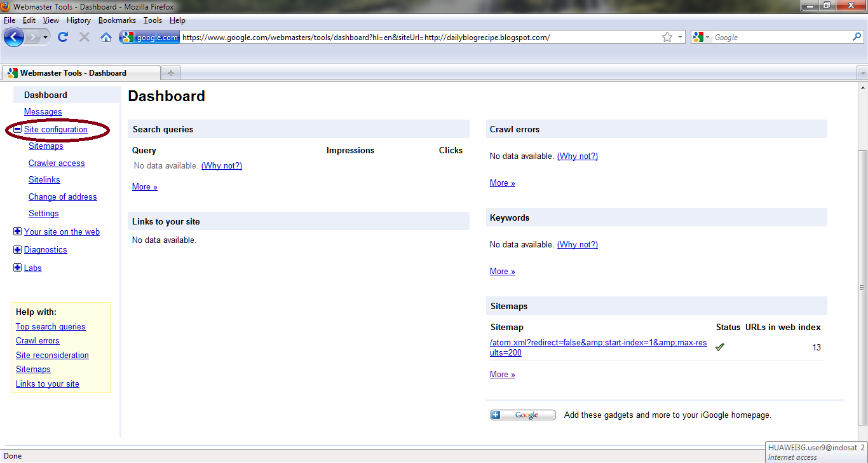This screenshot has width=868, height=463.
Task: Expand the Diagnostics section
Action: click(x=18, y=249)
